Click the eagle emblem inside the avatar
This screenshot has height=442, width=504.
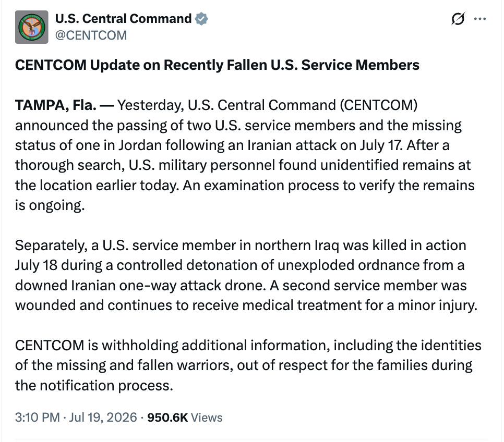pos(32,28)
